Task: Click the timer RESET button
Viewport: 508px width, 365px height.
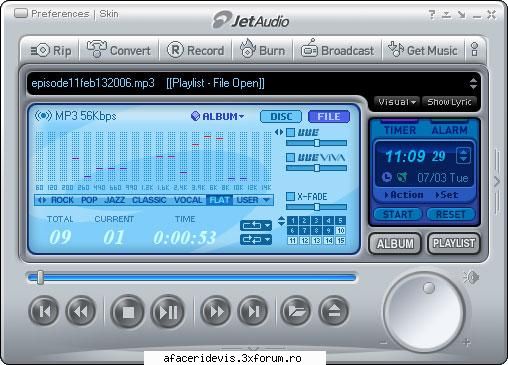Action: [451, 214]
